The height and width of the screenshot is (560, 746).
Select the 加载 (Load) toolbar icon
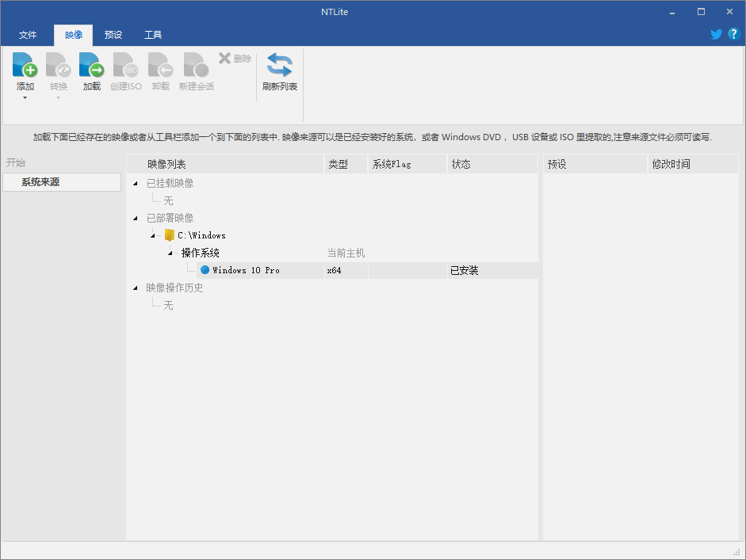91,67
